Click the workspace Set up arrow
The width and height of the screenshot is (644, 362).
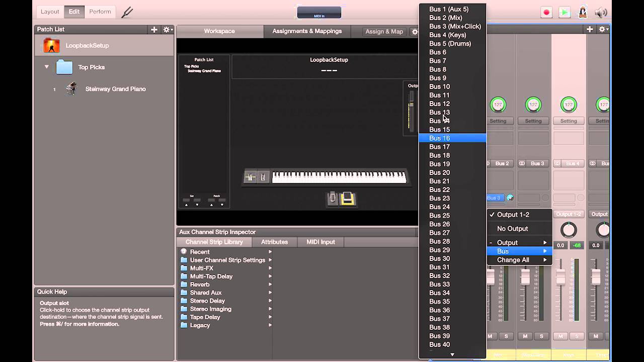click(x=186, y=205)
